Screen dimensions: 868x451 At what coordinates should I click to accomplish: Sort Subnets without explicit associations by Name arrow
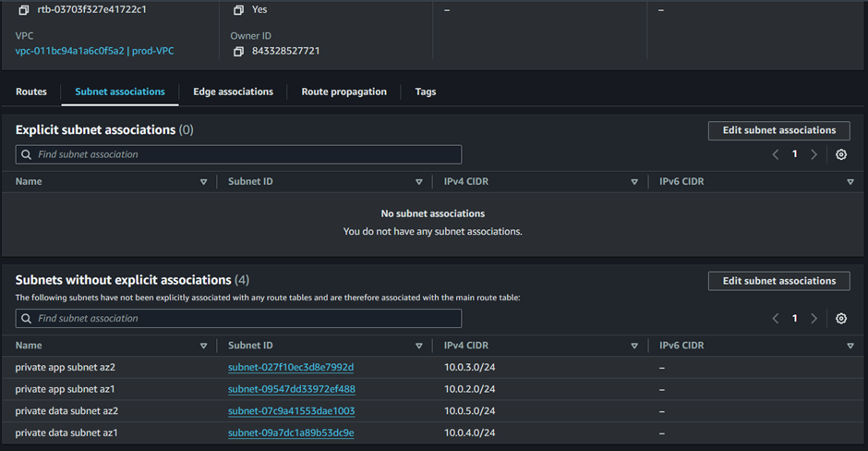[203, 346]
